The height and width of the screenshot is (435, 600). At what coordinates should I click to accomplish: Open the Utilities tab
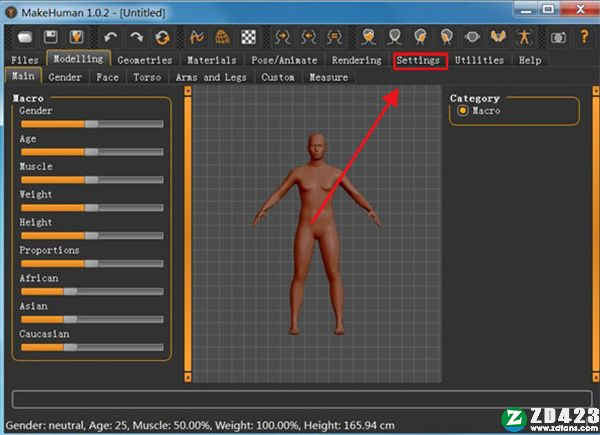479,60
